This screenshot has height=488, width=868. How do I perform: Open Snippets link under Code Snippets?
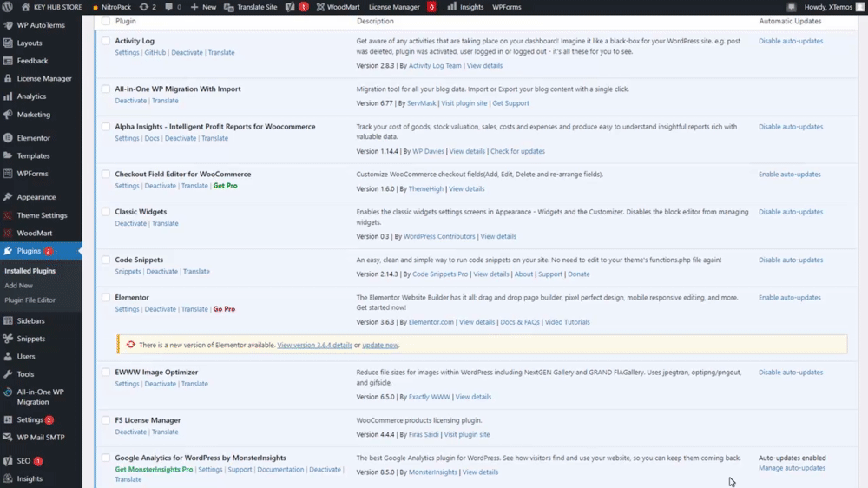[128, 272]
